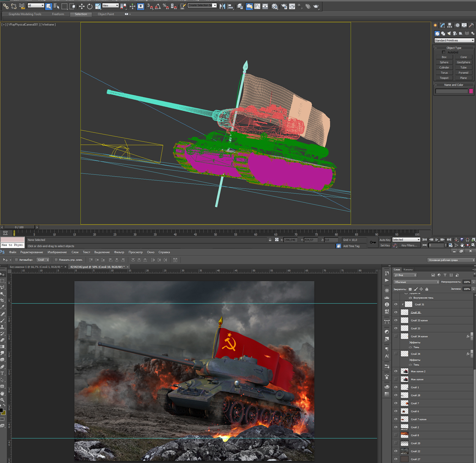Open the Hierarchy panel tab icon
Image resolution: width=476 pixels, height=463 pixels.
[x=449, y=25]
